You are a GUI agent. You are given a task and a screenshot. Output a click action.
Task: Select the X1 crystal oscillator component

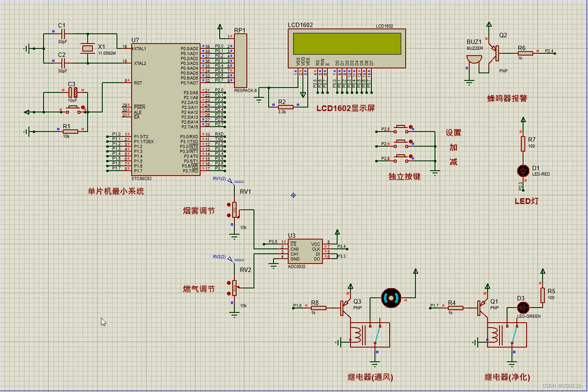click(87, 48)
